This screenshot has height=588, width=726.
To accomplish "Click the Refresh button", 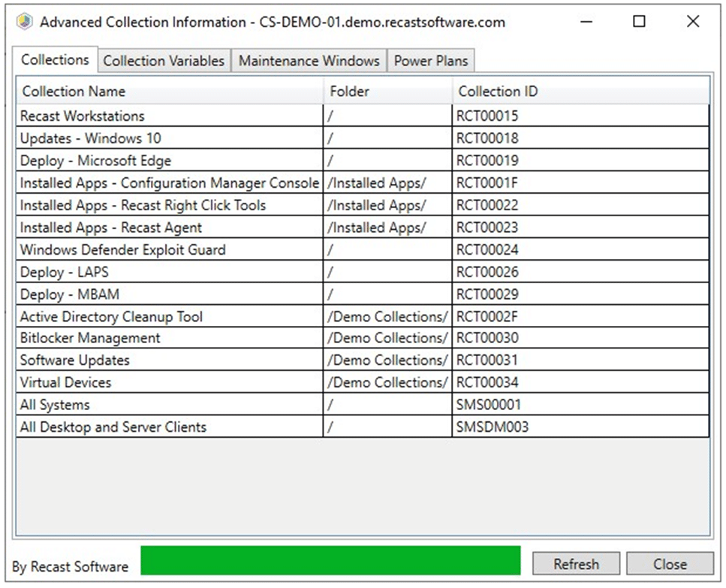I will [575, 564].
